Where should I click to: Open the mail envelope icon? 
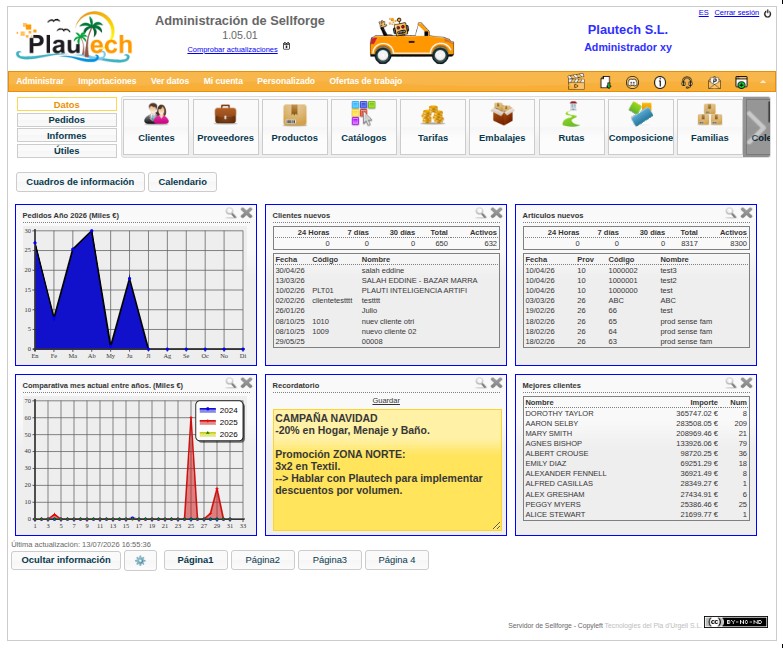715,82
